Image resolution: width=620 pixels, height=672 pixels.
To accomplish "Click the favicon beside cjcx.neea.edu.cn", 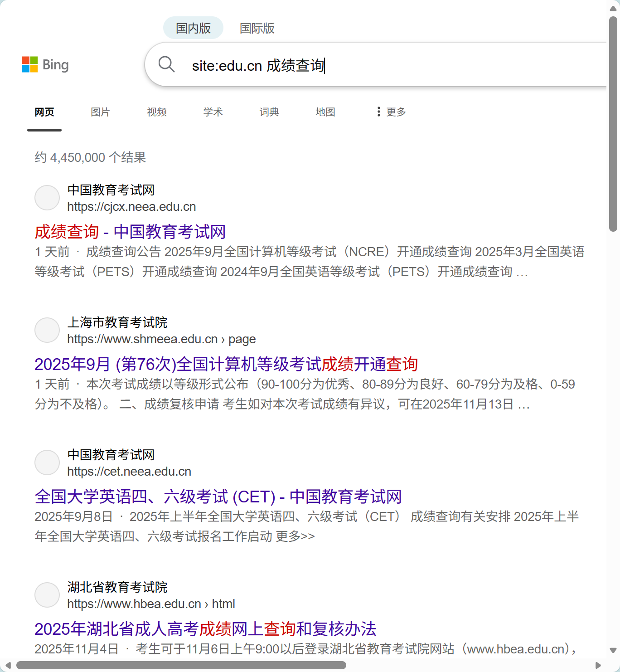I will tap(47, 198).
